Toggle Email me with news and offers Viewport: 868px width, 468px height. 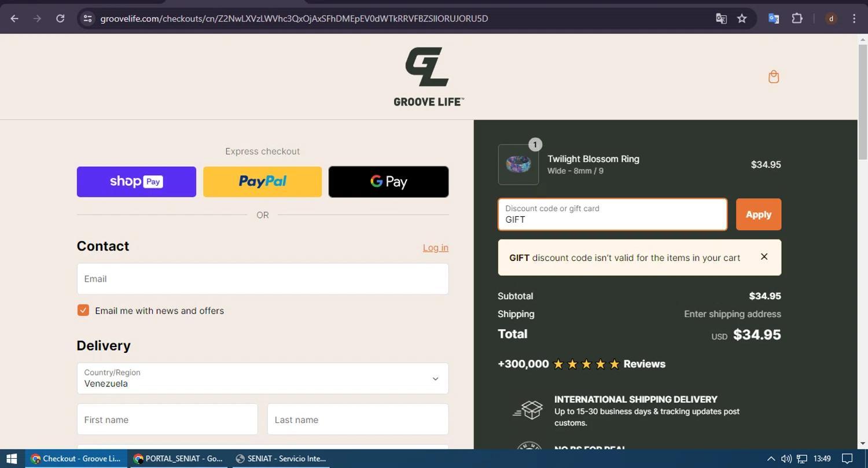(83, 311)
